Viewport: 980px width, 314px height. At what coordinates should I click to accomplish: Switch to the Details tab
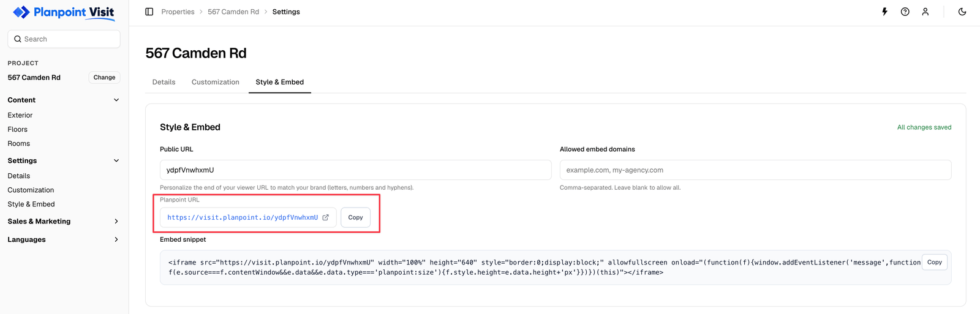[164, 82]
